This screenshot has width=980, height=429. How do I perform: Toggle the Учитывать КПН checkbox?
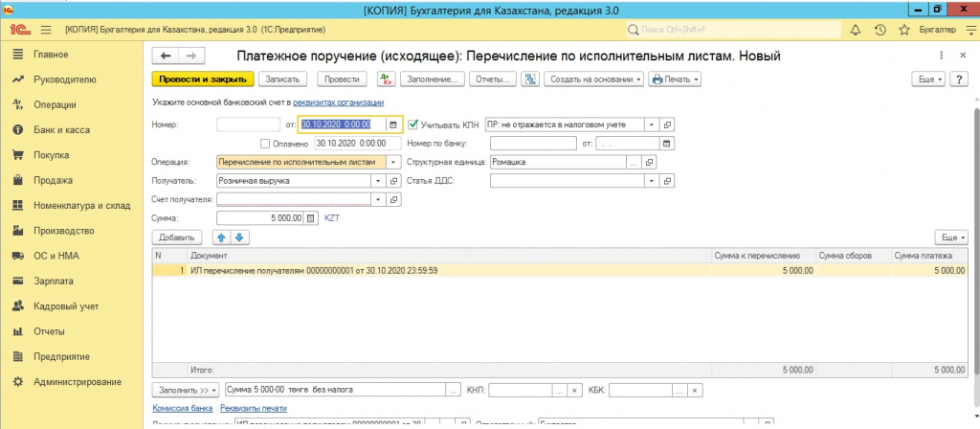pyautogui.click(x=412, y=124)
